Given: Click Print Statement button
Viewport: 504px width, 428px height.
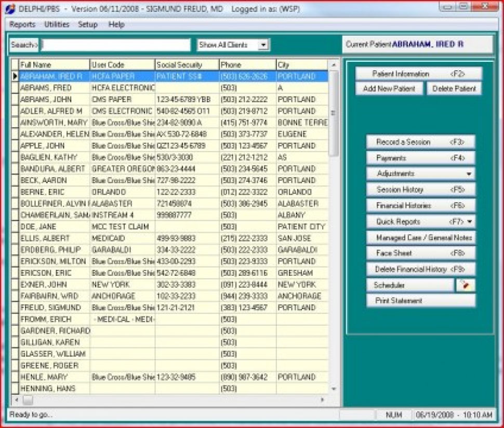Looking at the screenshot, I should (x=420, y=301).
